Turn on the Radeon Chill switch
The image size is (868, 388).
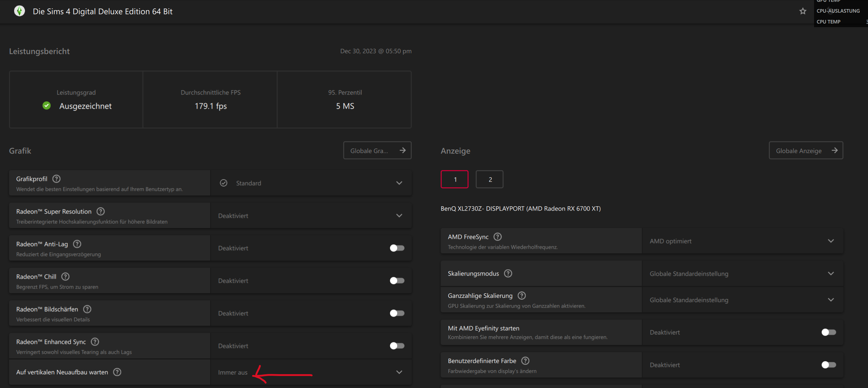click(x=397, y=281)
